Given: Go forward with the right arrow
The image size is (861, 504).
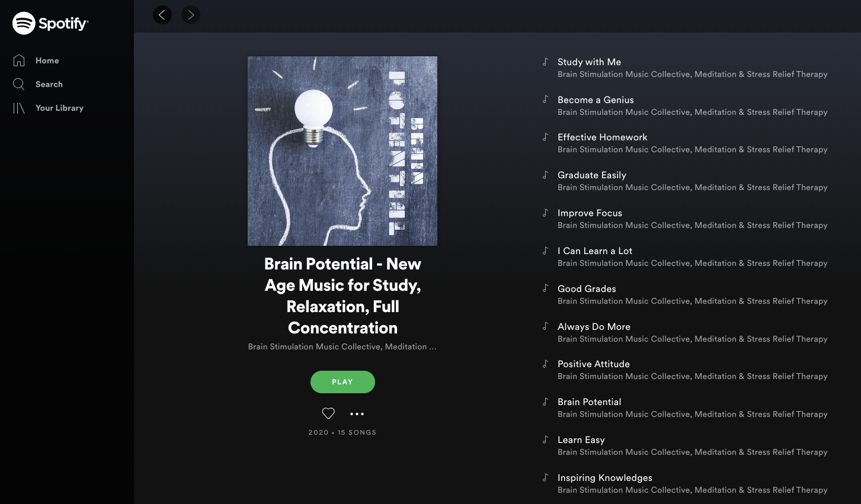Looking at the screenshot, I should pyautogui.click(x=191, y=15).
